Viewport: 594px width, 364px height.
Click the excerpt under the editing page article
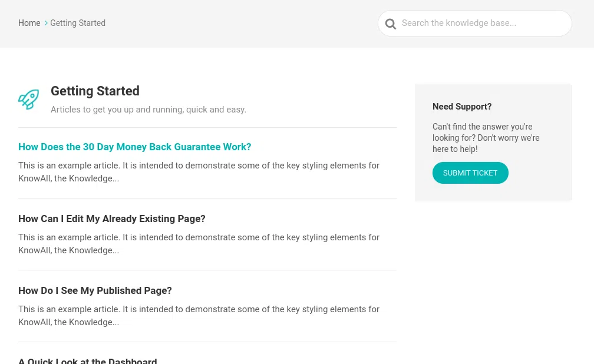coord(199,244)
